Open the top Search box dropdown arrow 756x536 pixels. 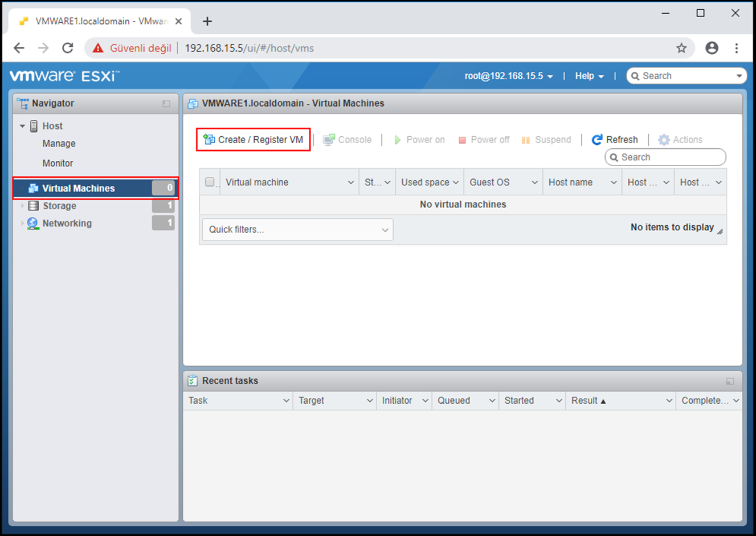click(739, 76)
